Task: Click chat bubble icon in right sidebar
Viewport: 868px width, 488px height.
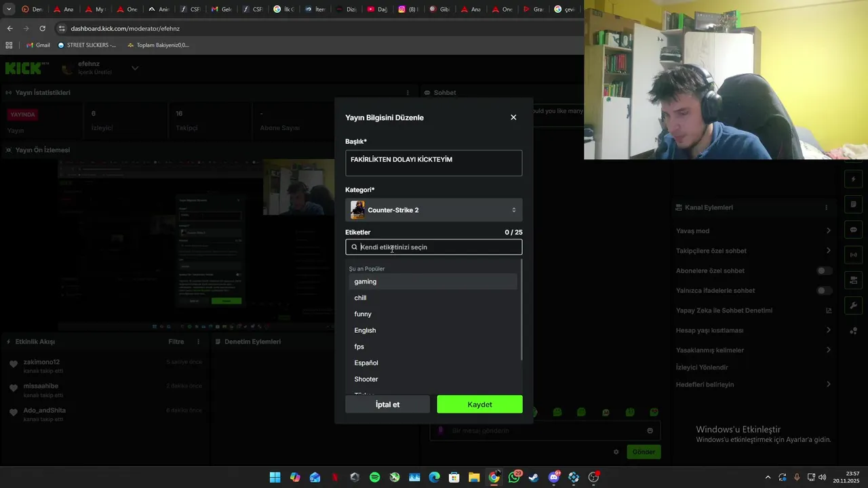Action: coord(854,230)
